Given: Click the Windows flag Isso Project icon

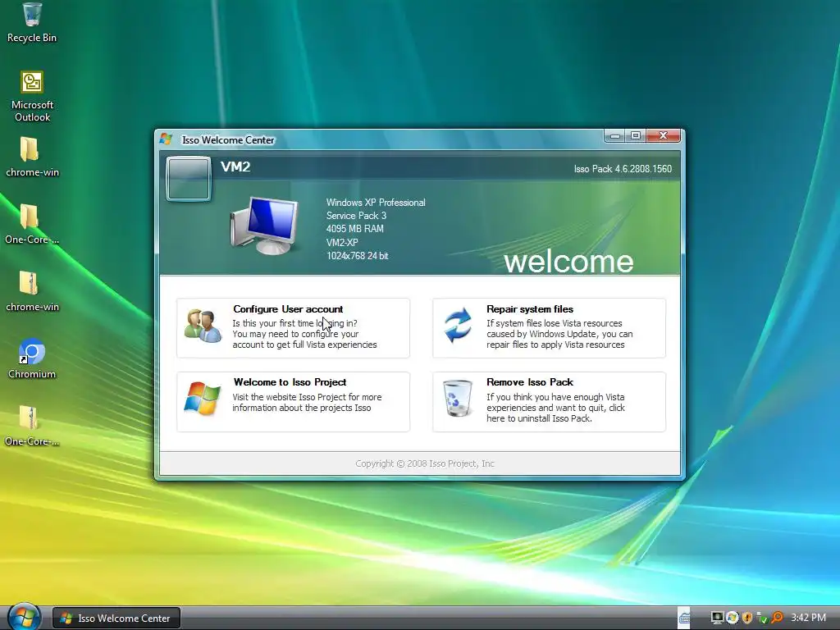Looking at the screenshot, I should point(202,399).
